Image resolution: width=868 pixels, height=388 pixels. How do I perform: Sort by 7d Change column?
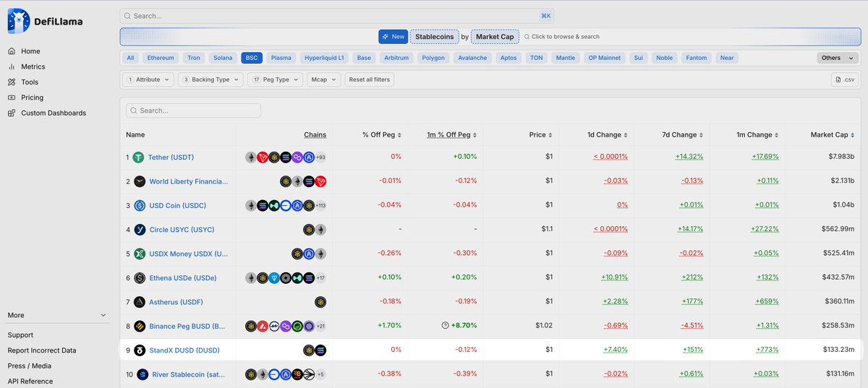click(682, 134)
